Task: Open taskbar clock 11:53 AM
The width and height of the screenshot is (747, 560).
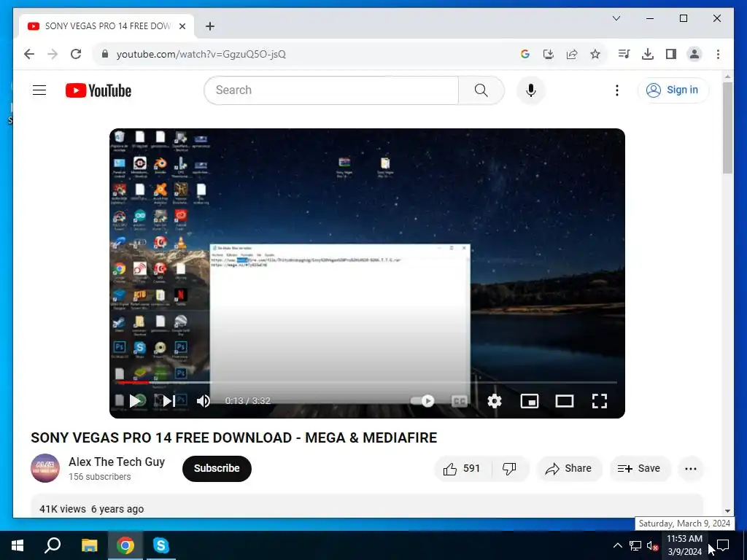Action: pos(684,545)
